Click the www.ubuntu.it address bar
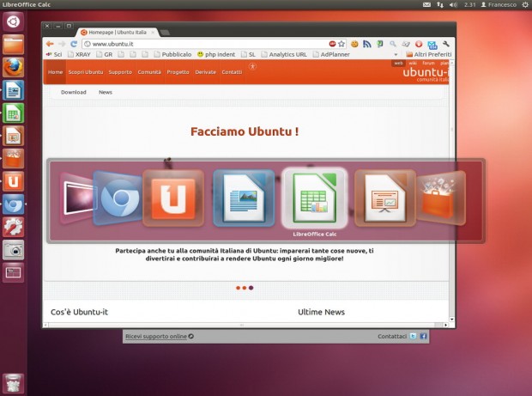 point(209,44)
